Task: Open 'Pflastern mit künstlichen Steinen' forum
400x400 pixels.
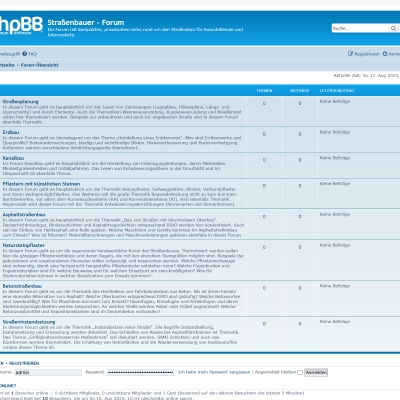Action: 41,184
